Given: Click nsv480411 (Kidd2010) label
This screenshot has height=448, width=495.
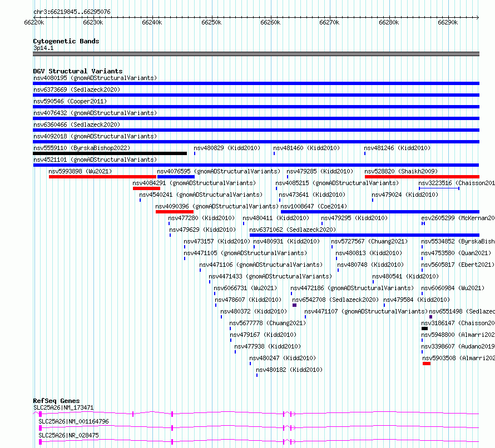Looking at the screenshot, I should tap(276, 218).
